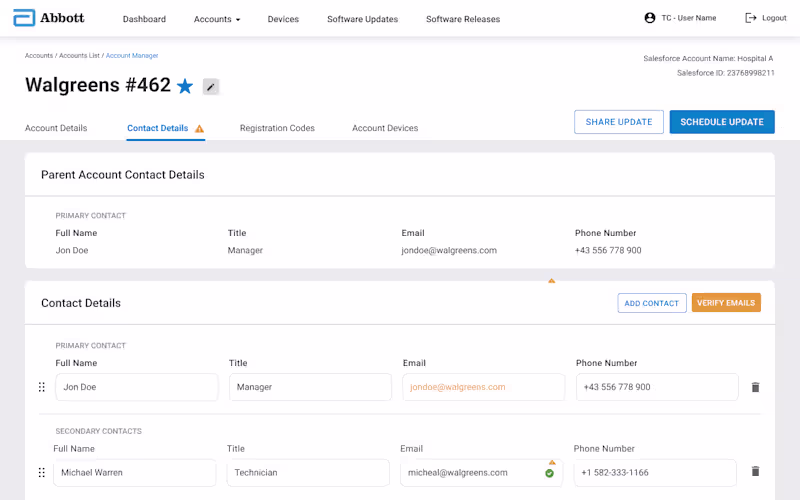This screenshot has width=800, height=500.
Task: Click drag handle for Jon Doe row
Action: (42, 387)
